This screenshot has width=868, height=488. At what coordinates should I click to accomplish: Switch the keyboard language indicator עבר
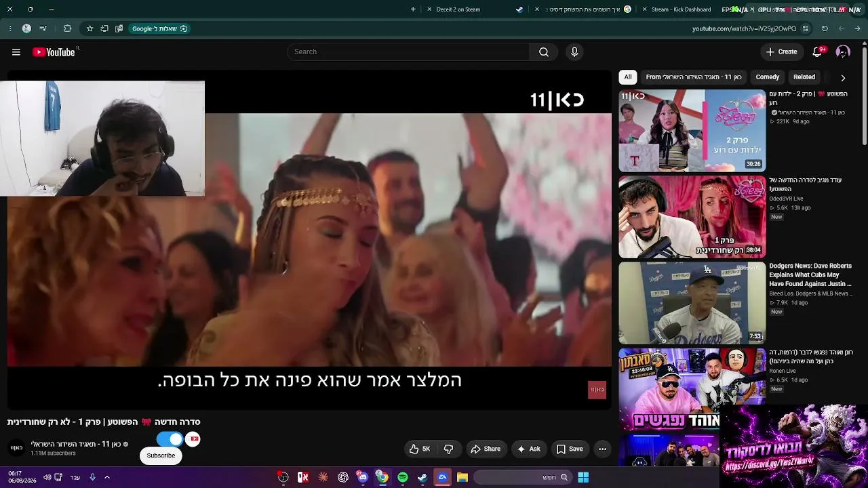pyautogui.click(x=75, y=477)
